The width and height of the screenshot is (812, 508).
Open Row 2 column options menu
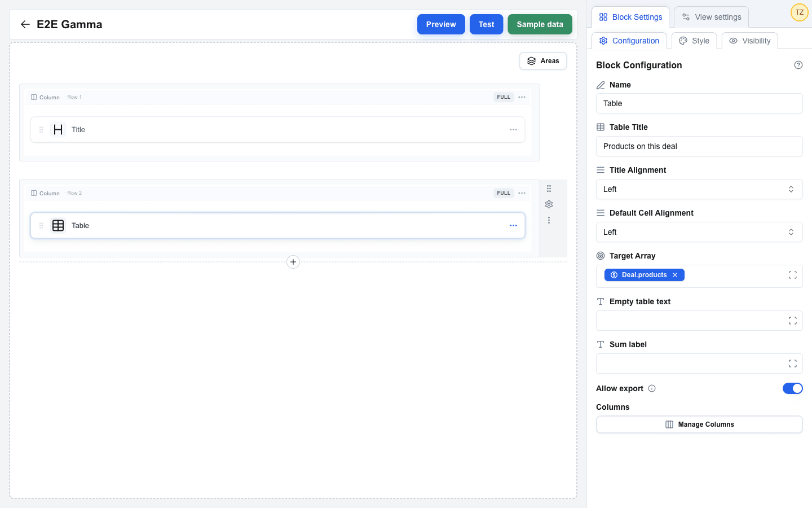(522, 193)
